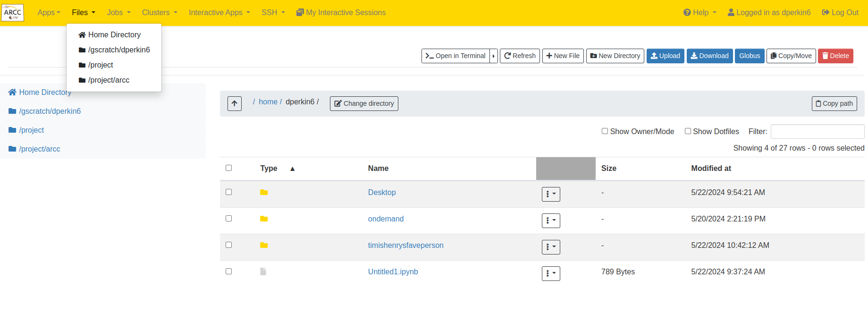
Task: Open actions menu for ondemand row
Action: (x=551, y=221)
